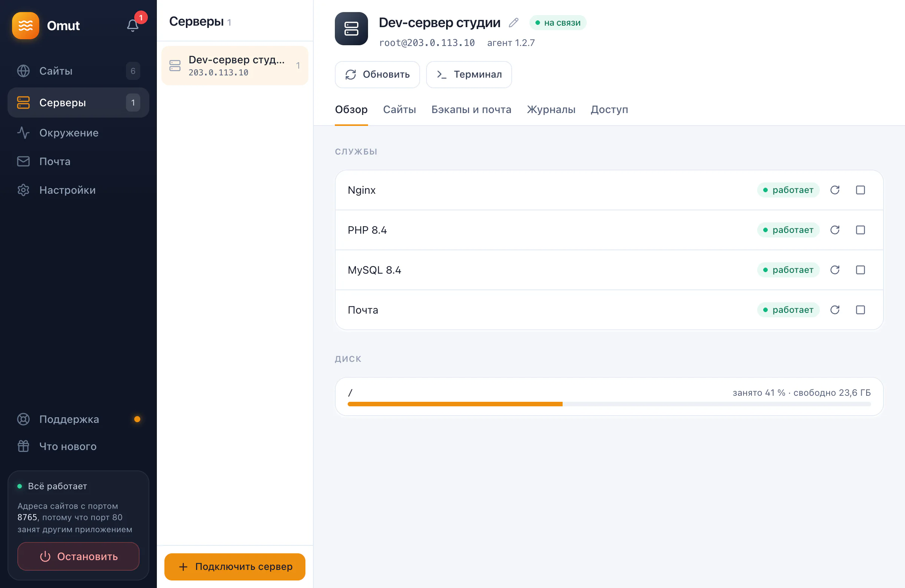Screen dimensions: 905x588
Task: Switch to the Доступ tab
Action: point(609,110)
